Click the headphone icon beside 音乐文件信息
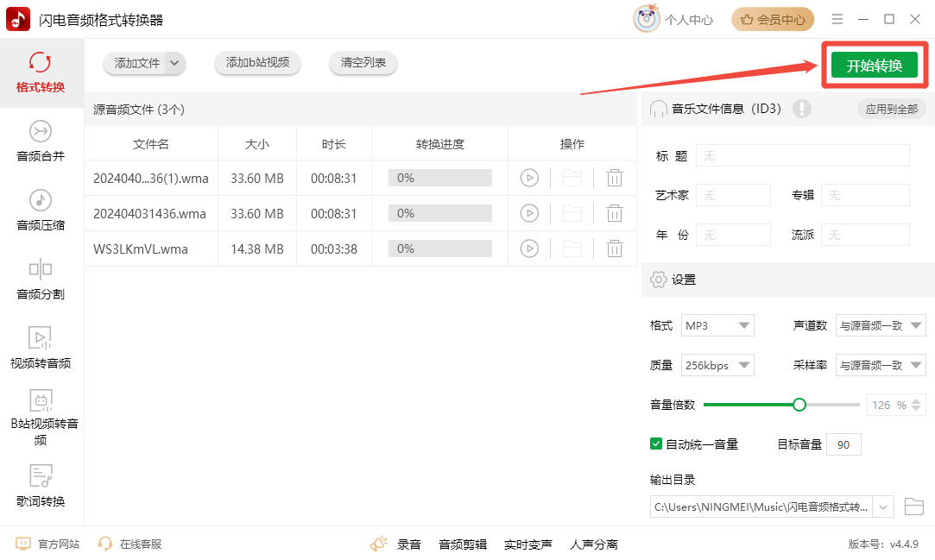Image resolution: width=935 pixels, height=560 pixels. click(659, 109)
